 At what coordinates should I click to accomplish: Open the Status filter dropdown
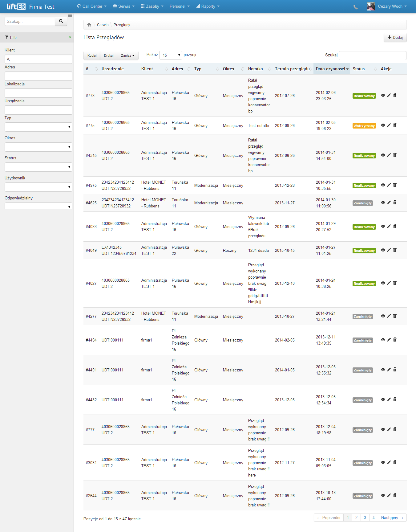pos(38,167)
